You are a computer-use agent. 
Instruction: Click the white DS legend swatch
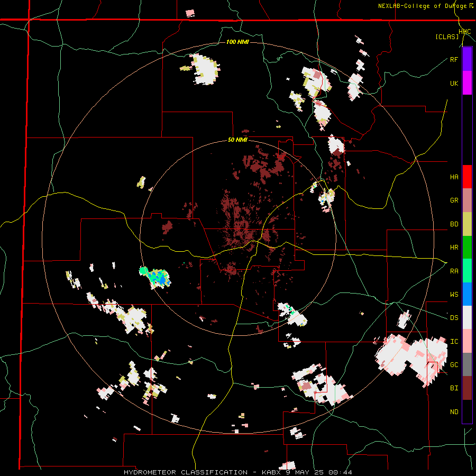(x=467, y=317)
